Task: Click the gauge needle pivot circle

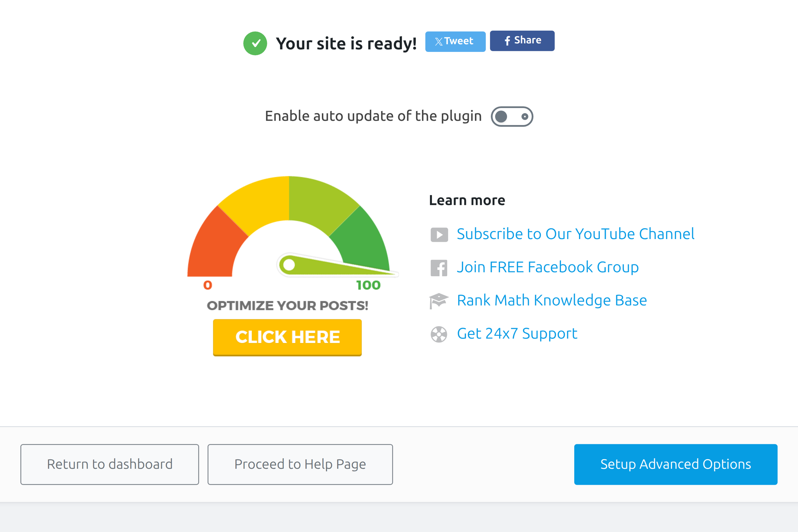Action: coord(289,265)
